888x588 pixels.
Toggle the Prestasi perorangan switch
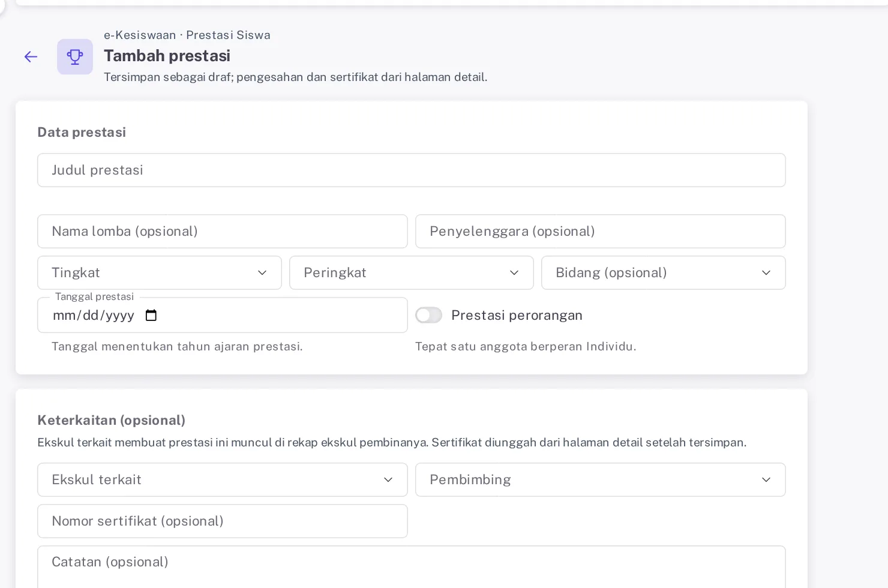tap(428, 315)
